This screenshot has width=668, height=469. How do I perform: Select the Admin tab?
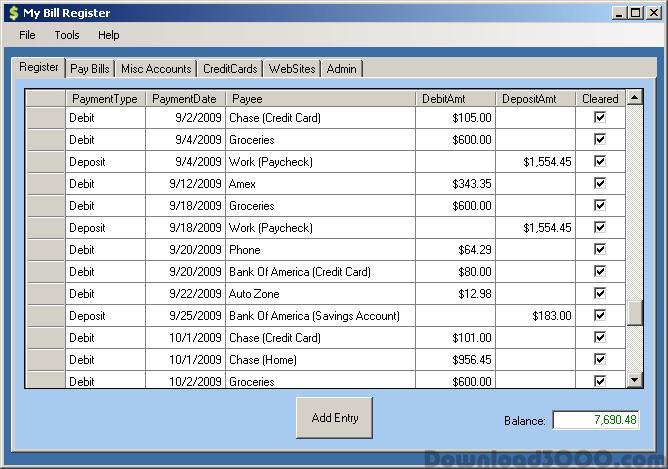tap(341, 69)
